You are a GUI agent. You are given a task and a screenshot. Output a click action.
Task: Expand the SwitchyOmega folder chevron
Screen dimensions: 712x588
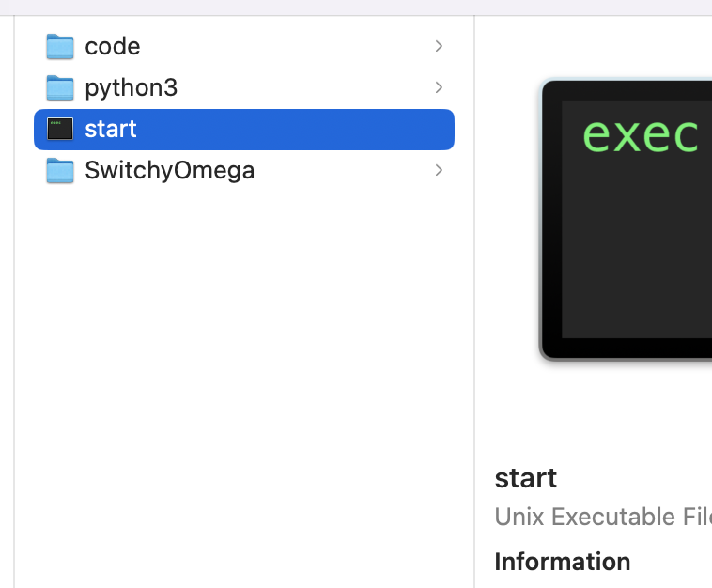439,170
